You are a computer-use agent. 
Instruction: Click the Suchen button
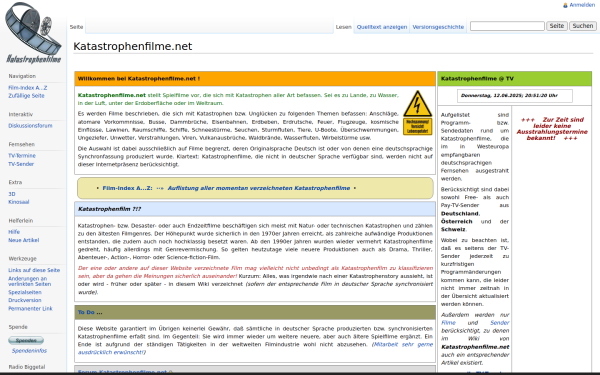click(583, 26)
